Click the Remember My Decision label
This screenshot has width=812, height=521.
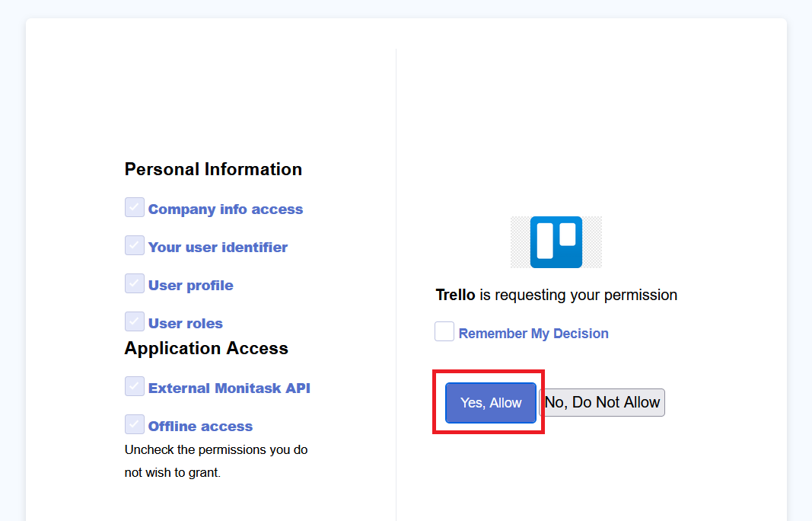click(533, 334)
